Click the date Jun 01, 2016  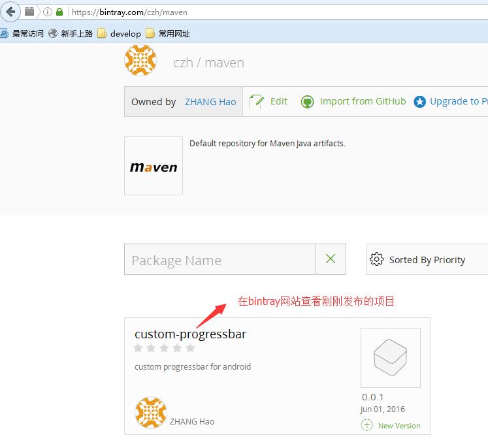point(382,409)
